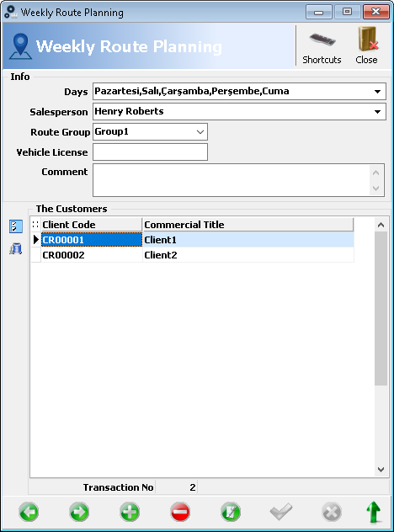Delete record with red minus button

pyautogui.click(x=180, y=512)
